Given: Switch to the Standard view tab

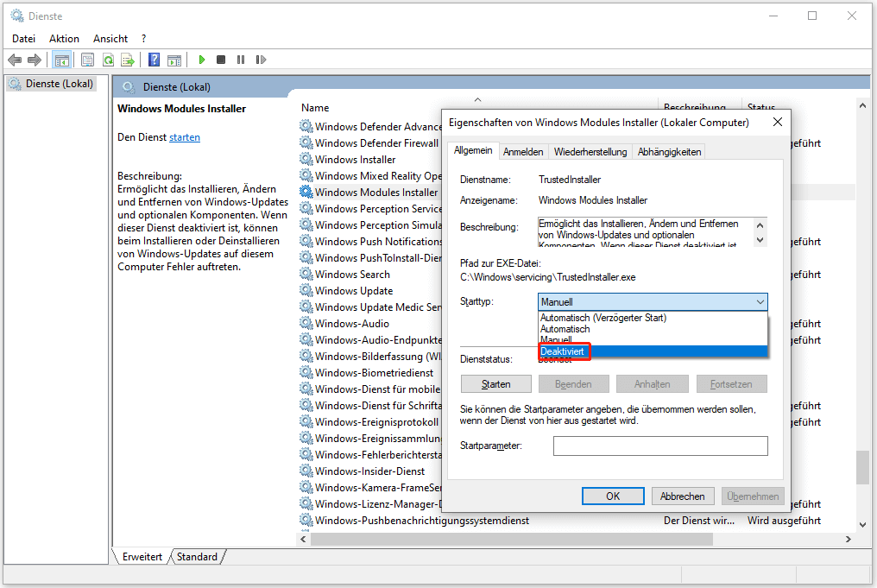Looking at the screenshot, I should click(x=197, y=557).
